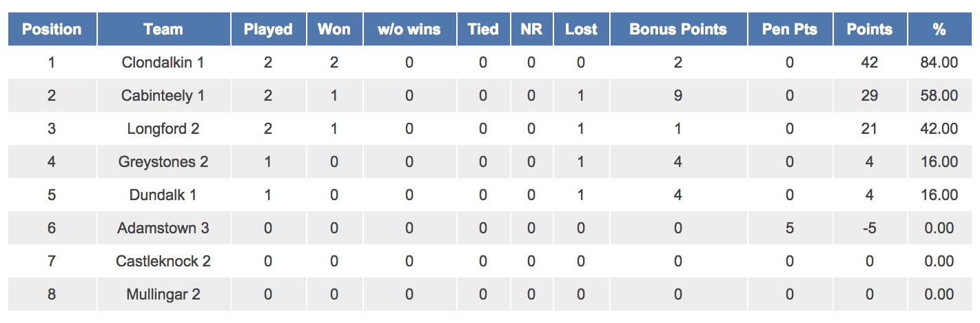Viewport: 980px width, 323px height.
Task: Click the Tied column header
Action: coord(483,30)
